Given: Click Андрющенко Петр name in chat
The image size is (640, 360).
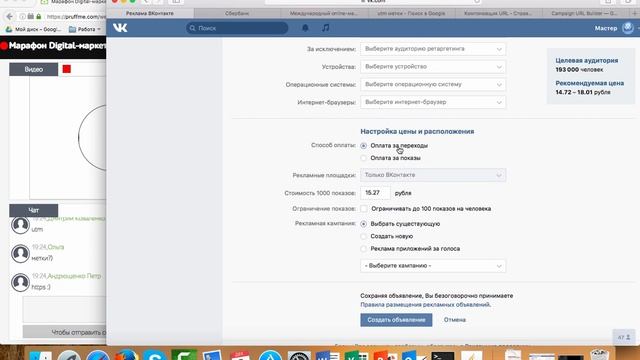Looking at the screenshot, I should coord(74,276).
